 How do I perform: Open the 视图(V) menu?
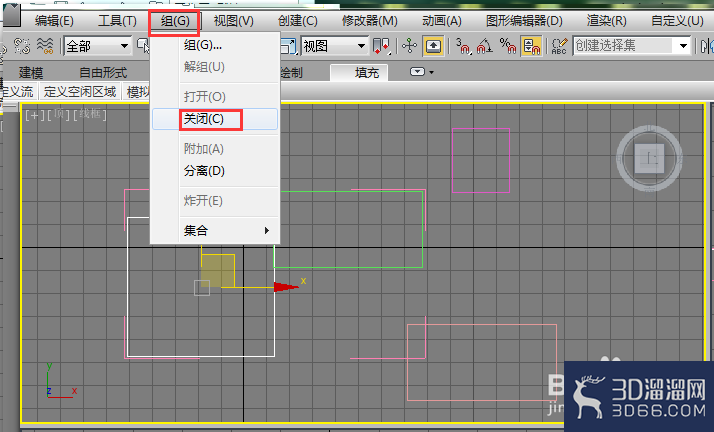(x=234, y=21)
